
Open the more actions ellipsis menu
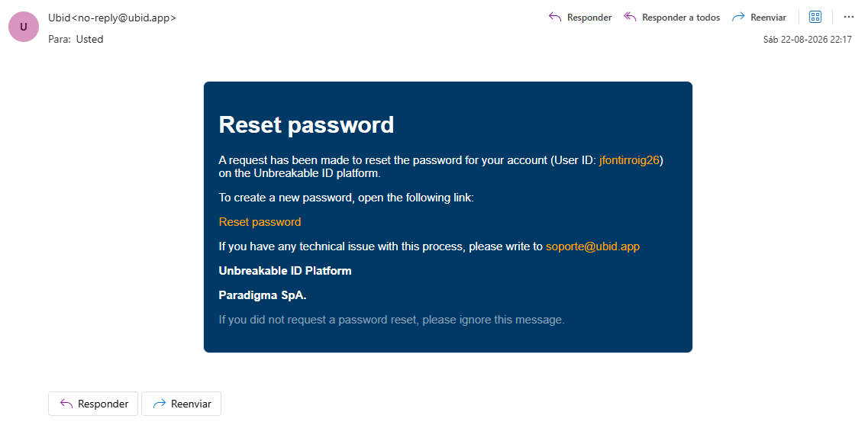pos(849,17)
